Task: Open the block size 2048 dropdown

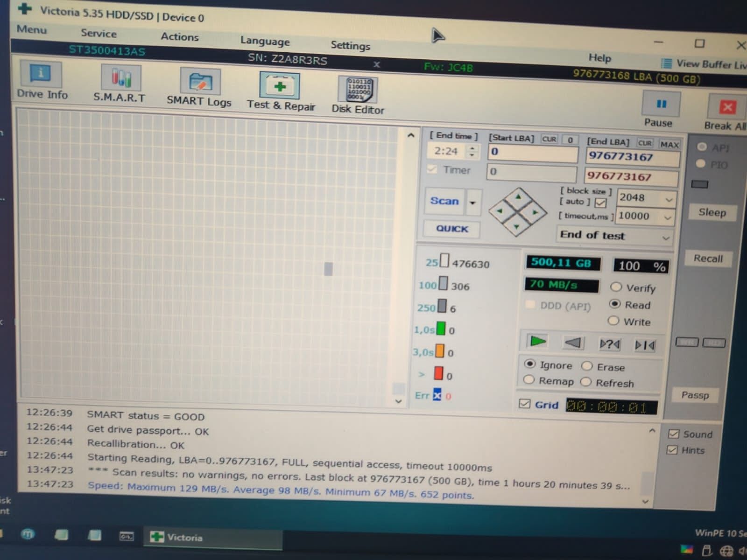Action: tap(669, 200)
